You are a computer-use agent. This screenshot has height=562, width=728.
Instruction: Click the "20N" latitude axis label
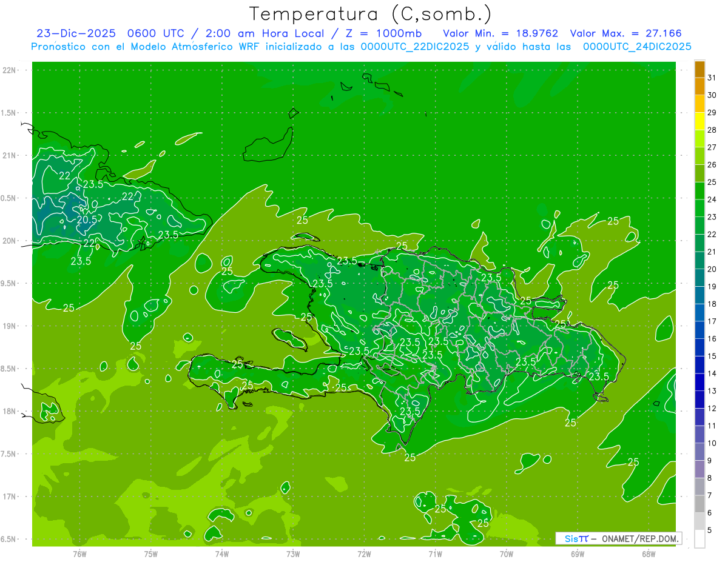click(x=10, y=241)
